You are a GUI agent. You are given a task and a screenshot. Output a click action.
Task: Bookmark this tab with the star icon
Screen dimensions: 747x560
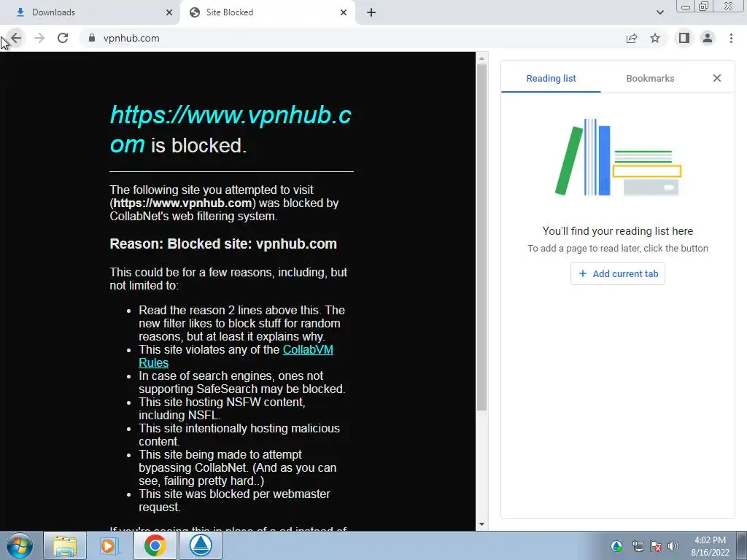[655, 38]
